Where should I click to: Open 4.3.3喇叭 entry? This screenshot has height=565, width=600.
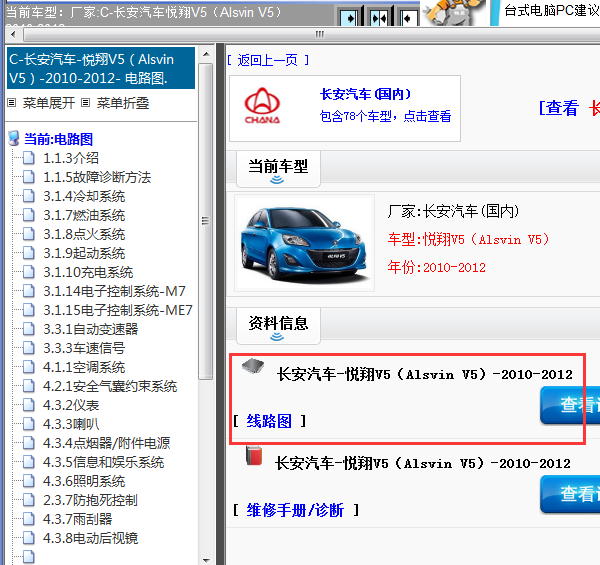pyautogui.click(x=71, y=424)
